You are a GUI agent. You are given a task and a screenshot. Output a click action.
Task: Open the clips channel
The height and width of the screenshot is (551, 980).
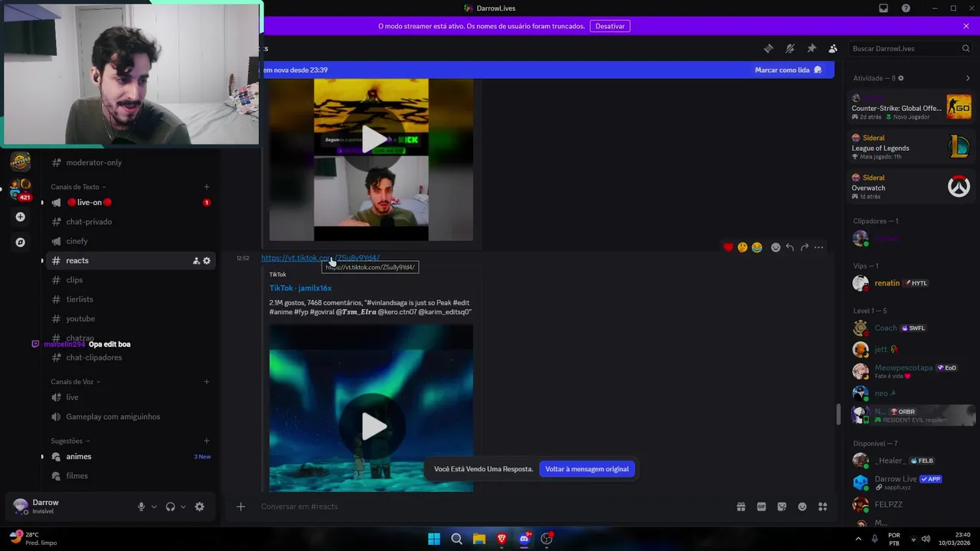[130, 280]
